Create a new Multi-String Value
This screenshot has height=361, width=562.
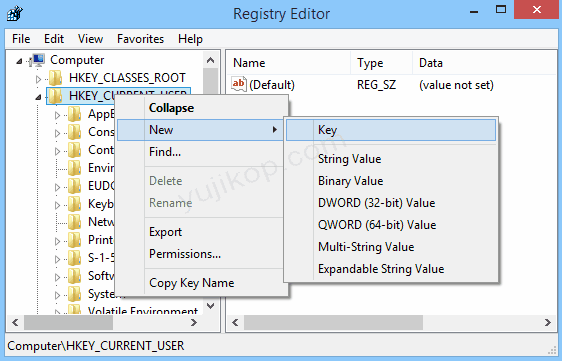point(391,247)
